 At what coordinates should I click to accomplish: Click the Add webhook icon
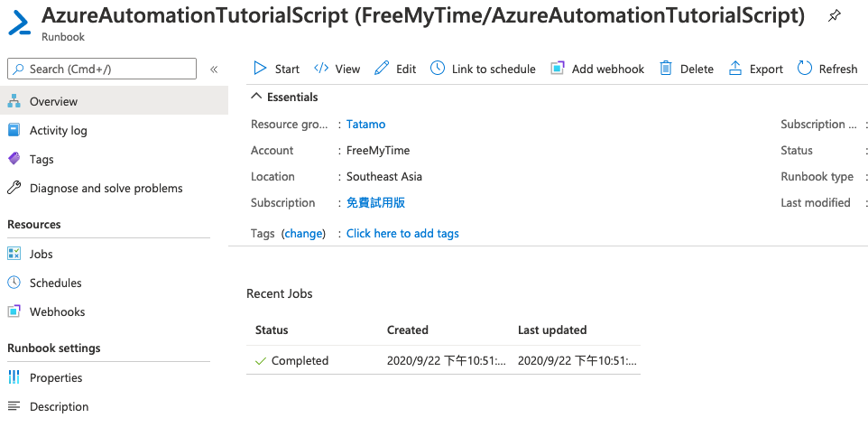557,69
